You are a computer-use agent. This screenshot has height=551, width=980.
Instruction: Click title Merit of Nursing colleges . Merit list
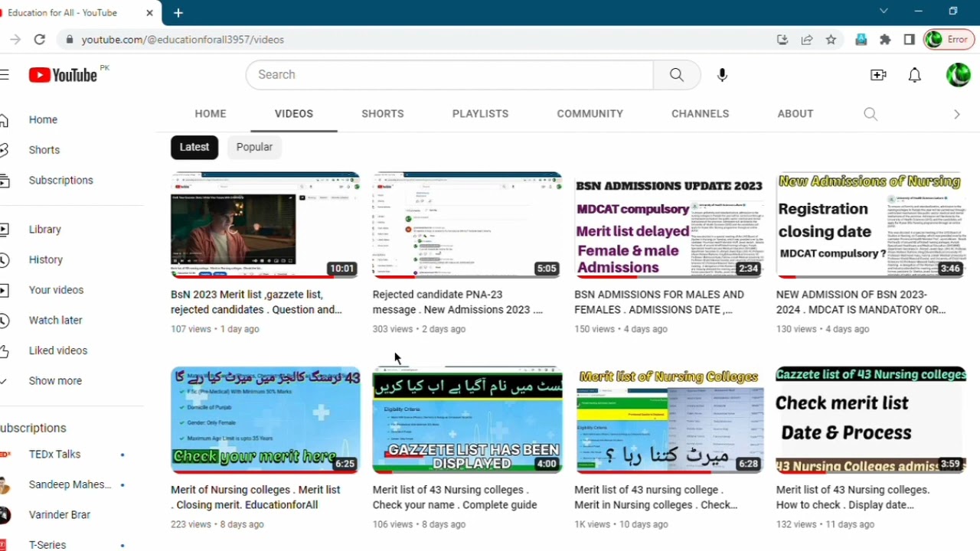click(256, 497)
